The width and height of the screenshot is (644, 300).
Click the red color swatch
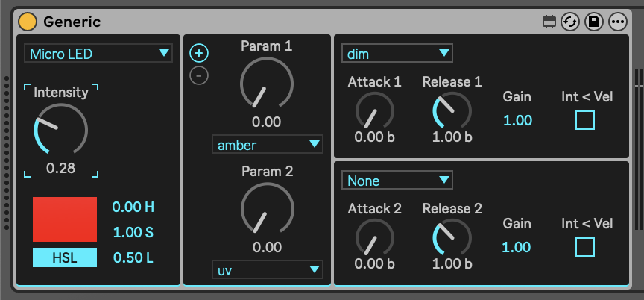tap(65, 219)
